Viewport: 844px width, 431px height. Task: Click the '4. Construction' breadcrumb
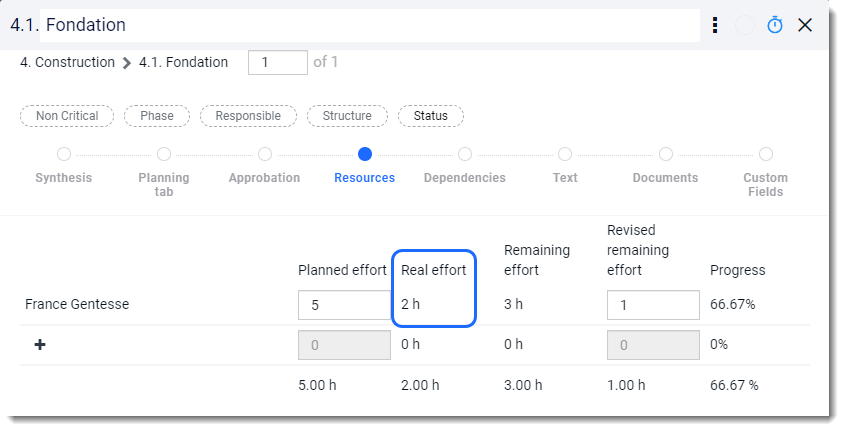67,62
